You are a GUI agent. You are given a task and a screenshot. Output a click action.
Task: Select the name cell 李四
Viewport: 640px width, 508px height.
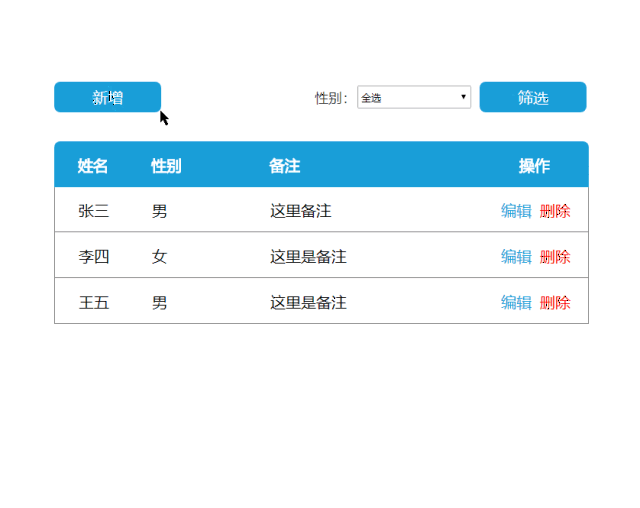pyautogui.click(x=93, y=257)
